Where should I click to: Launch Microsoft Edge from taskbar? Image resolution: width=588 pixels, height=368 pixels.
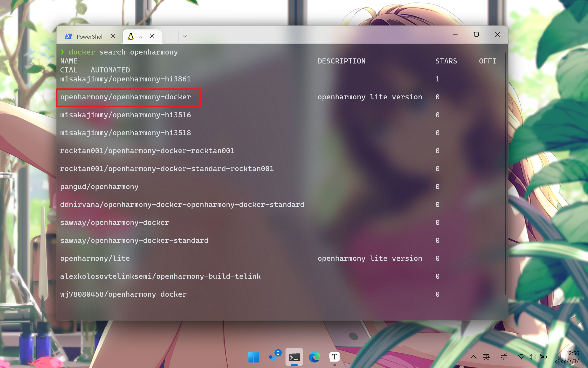[x=314, y=357]
